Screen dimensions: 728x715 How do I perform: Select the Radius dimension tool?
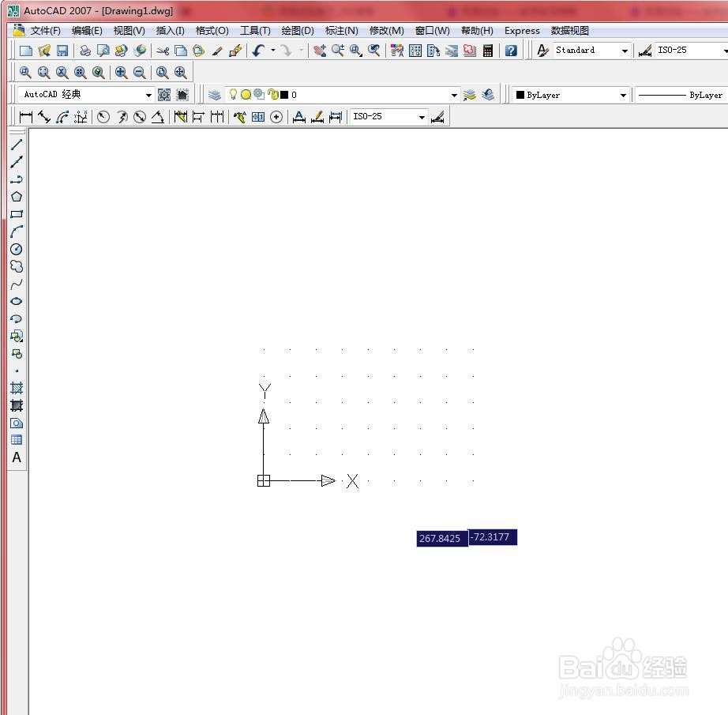click(x=103, y=117)
